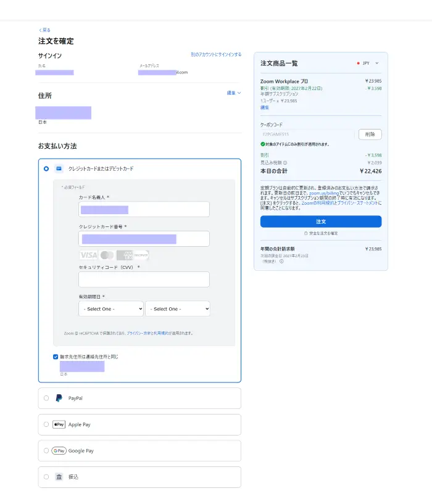
Task: Open the JPY currency dropdown
Action: (368, 64)
